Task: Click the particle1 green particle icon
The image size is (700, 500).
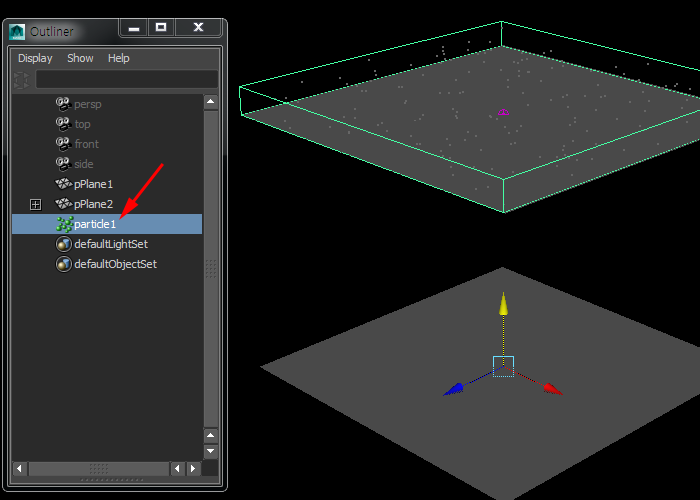Action: click(x=64, y=224)
